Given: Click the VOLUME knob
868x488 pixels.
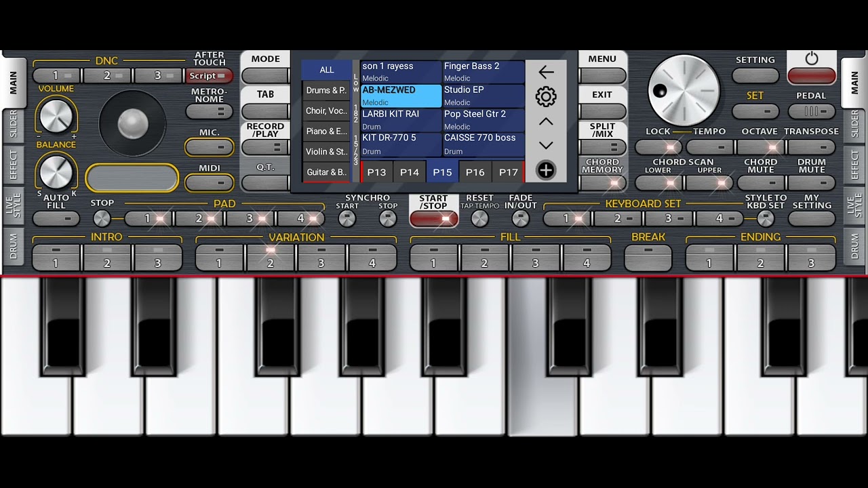Looking at the screenshot, I should point(56,115).
